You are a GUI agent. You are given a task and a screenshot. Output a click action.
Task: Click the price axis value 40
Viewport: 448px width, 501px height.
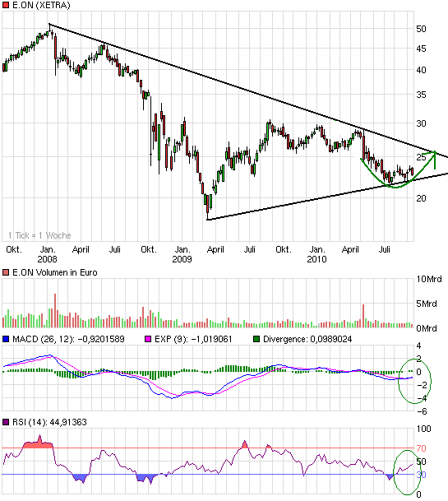click(x=421, y=70)
